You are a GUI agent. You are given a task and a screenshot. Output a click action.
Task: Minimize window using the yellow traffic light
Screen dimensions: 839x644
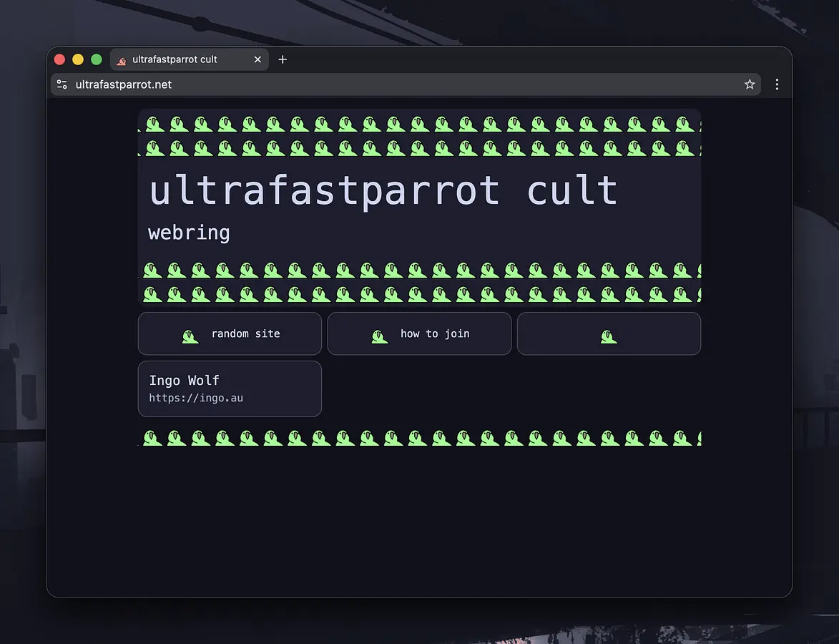(x=78, y=59)
